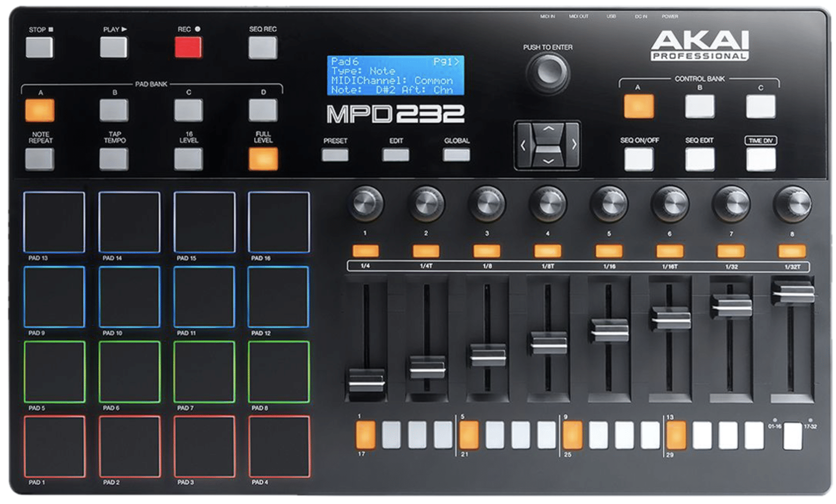
Task: Toggle the NOTE REPEAT button
Action: pos(40,159)
